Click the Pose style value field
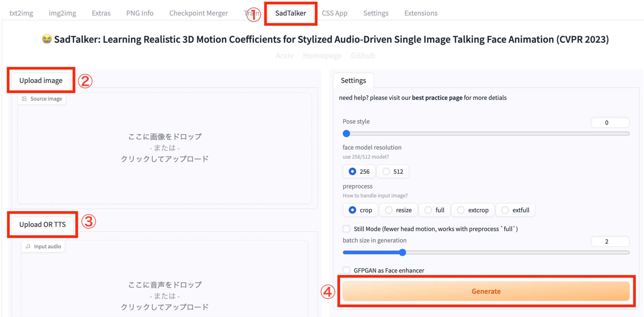644x317 pixels. pos(610,123)
